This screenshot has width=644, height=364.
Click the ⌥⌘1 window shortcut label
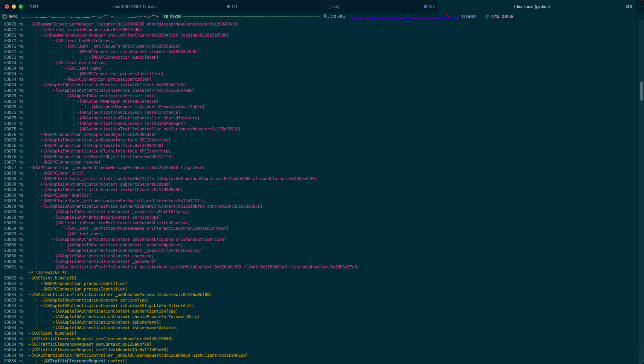(x=34, y=7)
